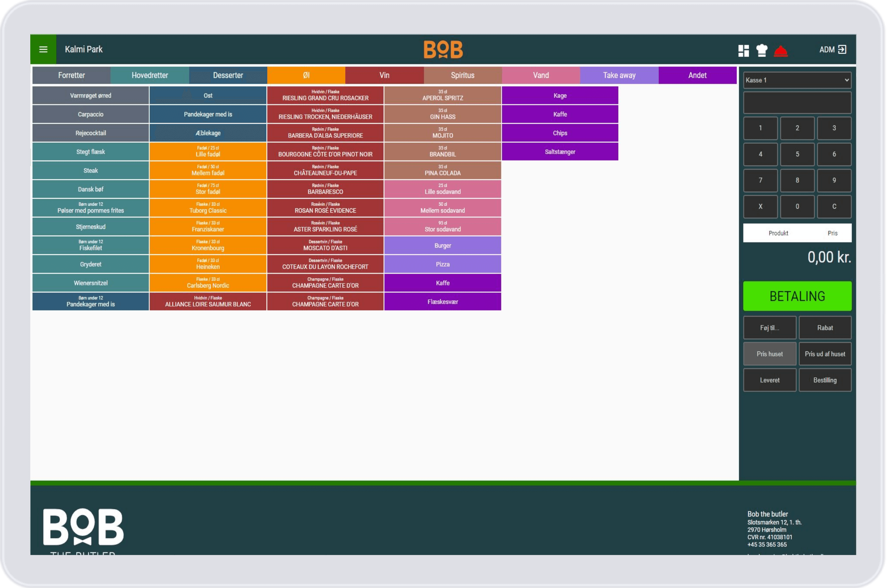Add Saltstænger to the order
The image size is (887, 588).
(x=560, y=152)
